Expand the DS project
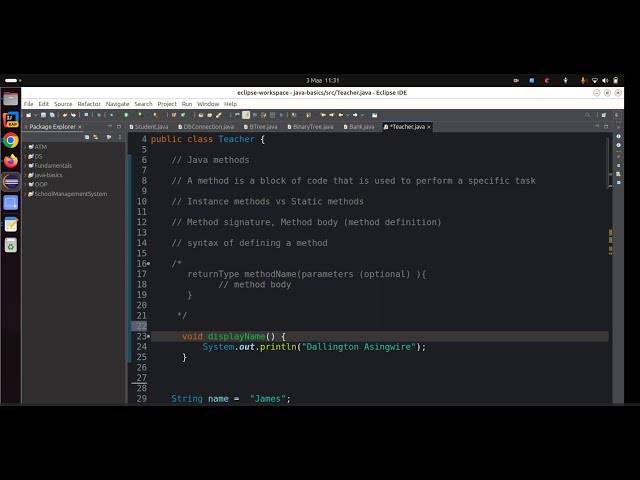This screenshot has width=640, height=480. pyautogui.click(x=25, y=156)
